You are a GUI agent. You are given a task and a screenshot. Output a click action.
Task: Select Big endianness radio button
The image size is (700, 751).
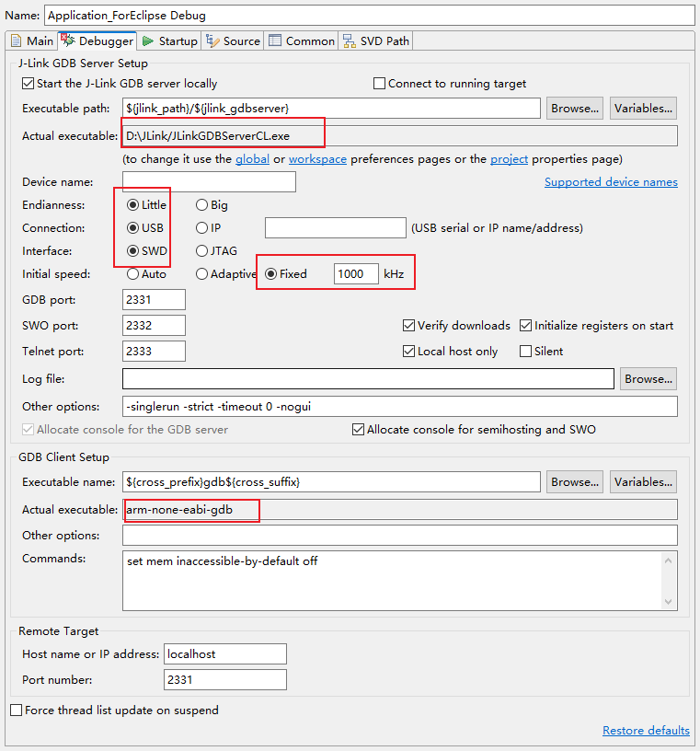(201, 205)
